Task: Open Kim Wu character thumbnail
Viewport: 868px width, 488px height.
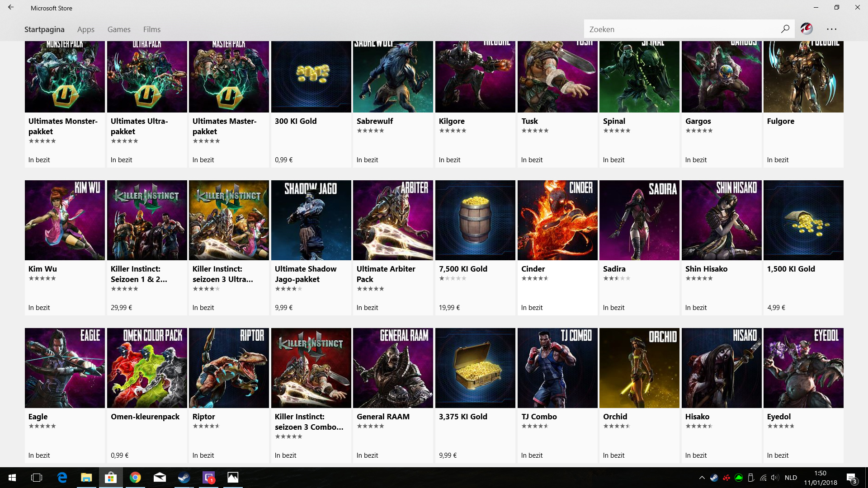Action: click(65, 220)
